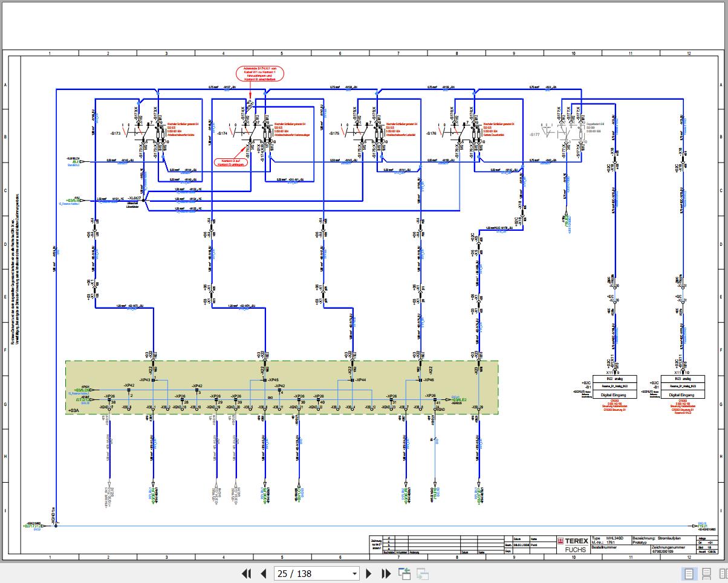728x583 pixels.
Task: Click the green +03/5.D6 cross-reference
Action: 82,390
